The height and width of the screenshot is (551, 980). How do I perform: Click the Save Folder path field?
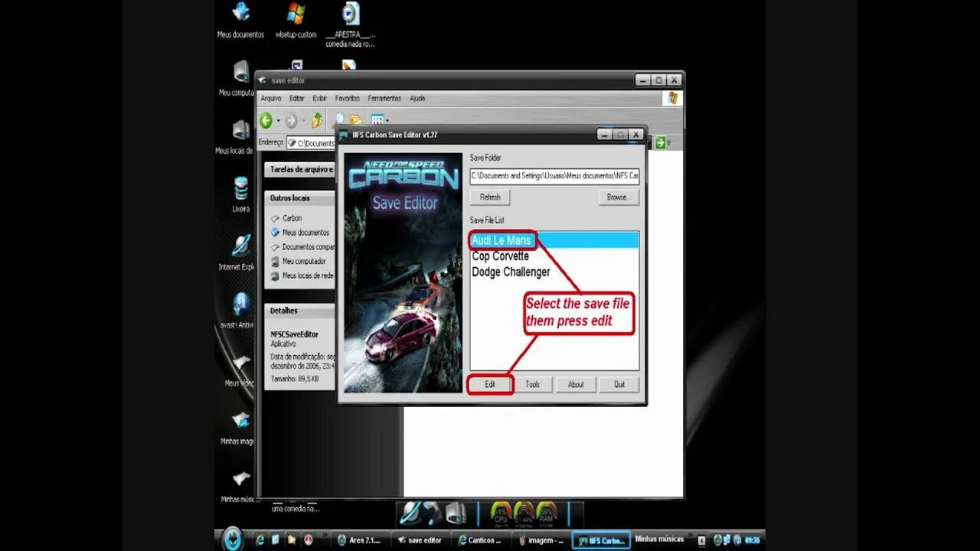click(554, 175)
